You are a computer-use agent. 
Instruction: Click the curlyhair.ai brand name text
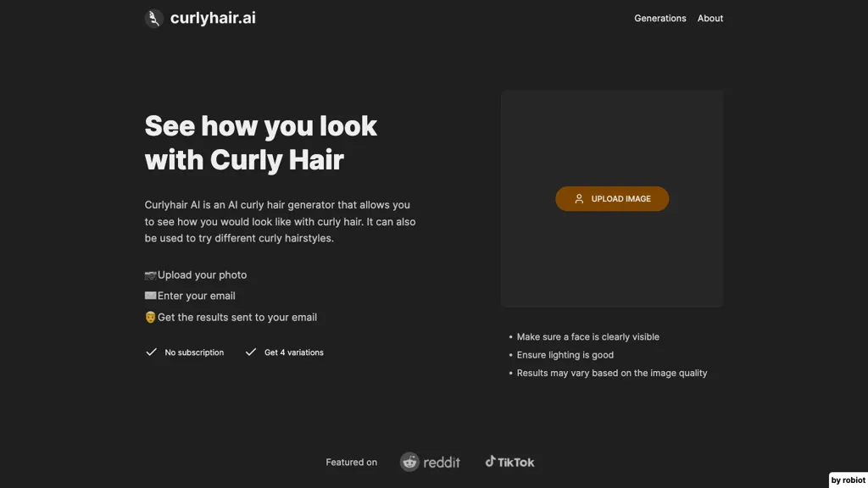click(x=213, y=18)
